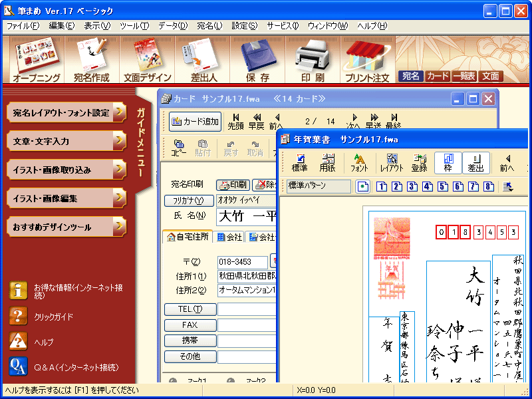Viewport: 532px width, 399px height.
Task: Select layout pattern number 3
Action: 412,187
